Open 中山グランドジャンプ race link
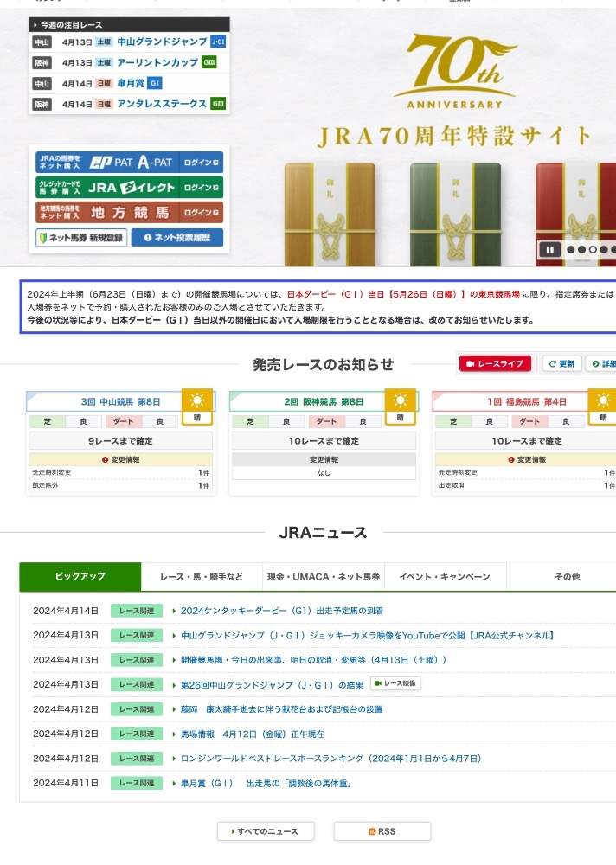 point(162,42)
